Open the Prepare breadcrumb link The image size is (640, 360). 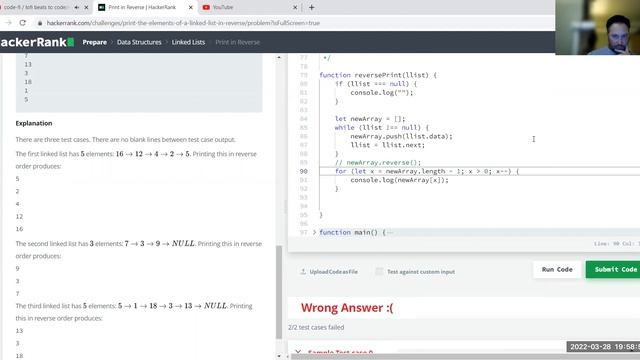coord(94,42)
